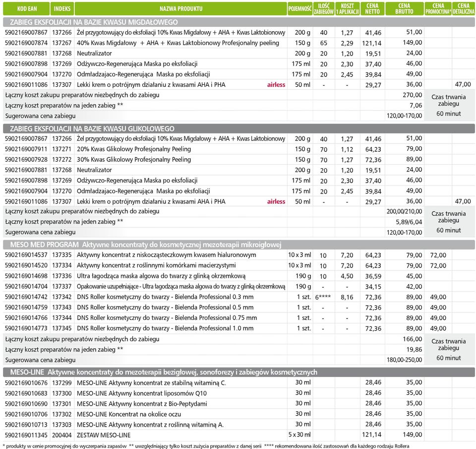Click footnote '** uwzględniający tylko koszt zużycia preparatów'

(195, 446)
